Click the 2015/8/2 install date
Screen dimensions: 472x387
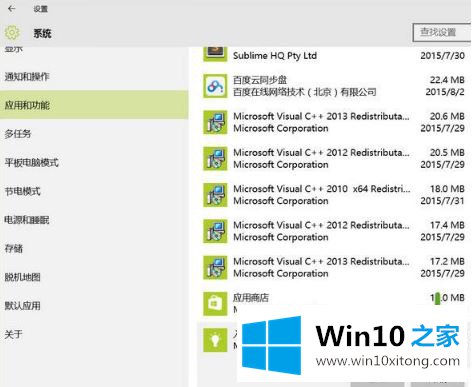[445, 92]
